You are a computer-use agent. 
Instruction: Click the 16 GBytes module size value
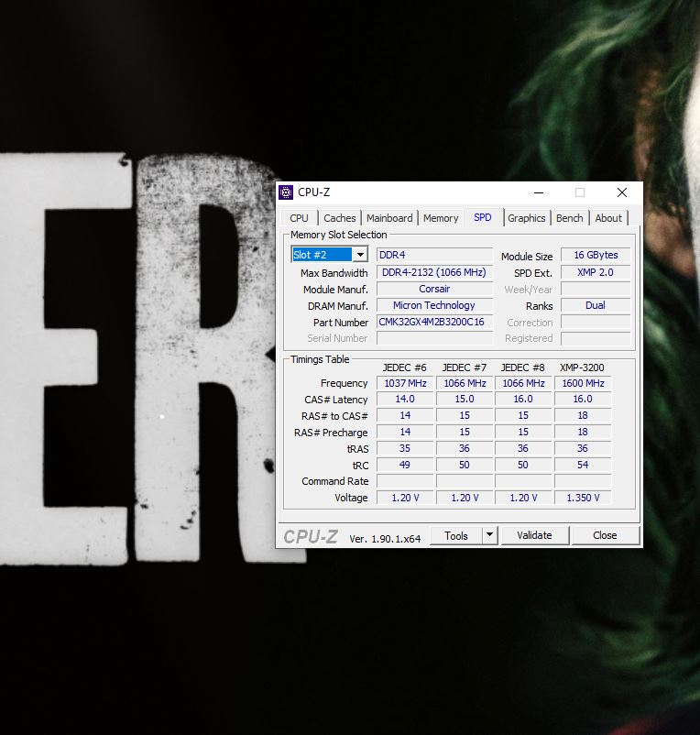pyautogui.click(x=596, y=255)
